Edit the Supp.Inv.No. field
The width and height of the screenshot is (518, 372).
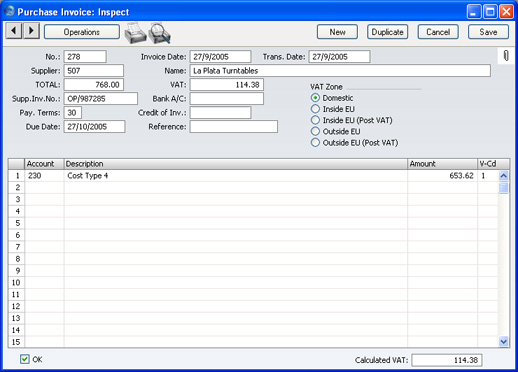coord(101,99)
